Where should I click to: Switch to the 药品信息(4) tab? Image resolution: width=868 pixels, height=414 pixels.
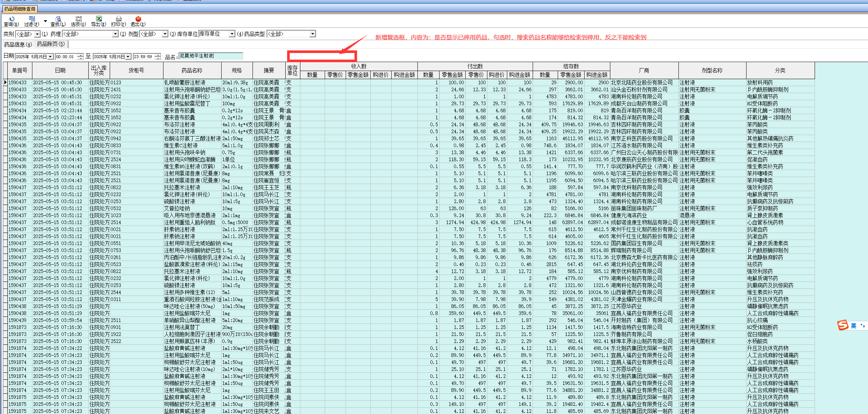pos(18,45)
